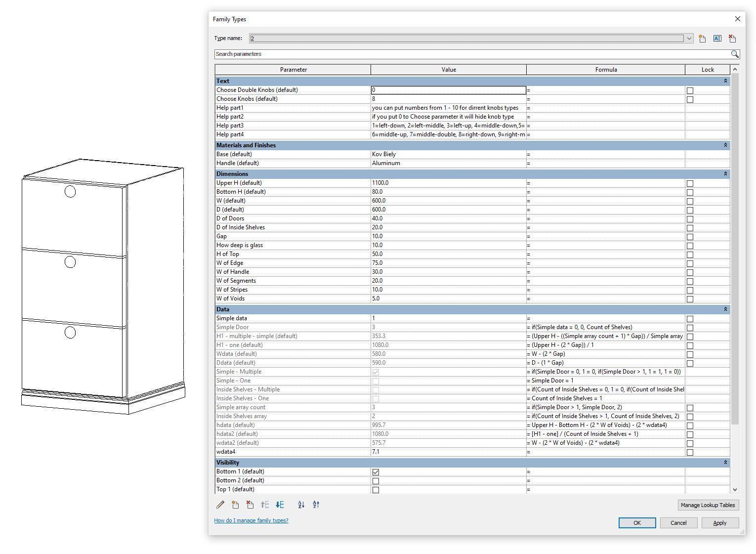This screenshot has width=756, height=554.
Task: Click the scrollbar down arrow
Action: [x=735, y=489]
